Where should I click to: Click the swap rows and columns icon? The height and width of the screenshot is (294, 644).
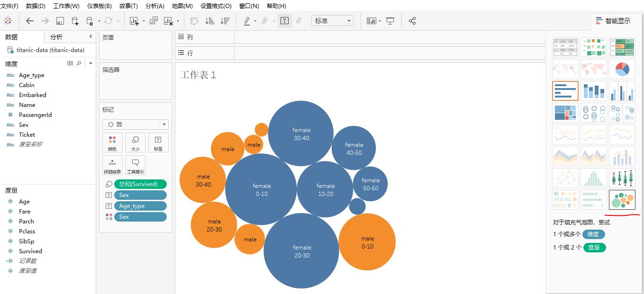194,21
